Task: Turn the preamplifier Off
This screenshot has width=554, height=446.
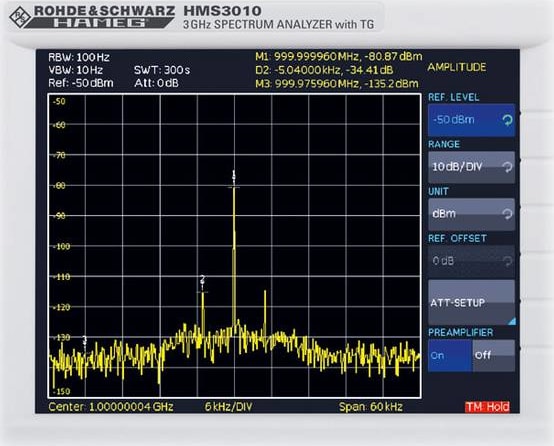Action: [494, 356]
